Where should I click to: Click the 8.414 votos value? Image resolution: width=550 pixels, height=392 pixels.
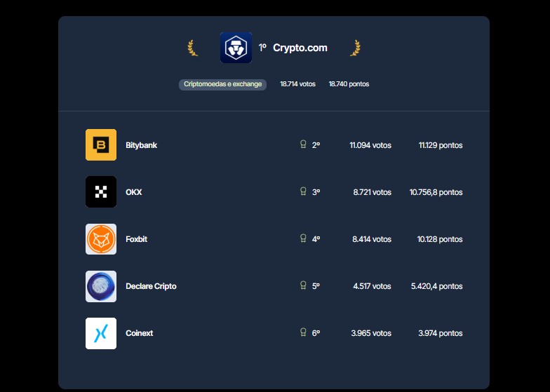point(372,239)
